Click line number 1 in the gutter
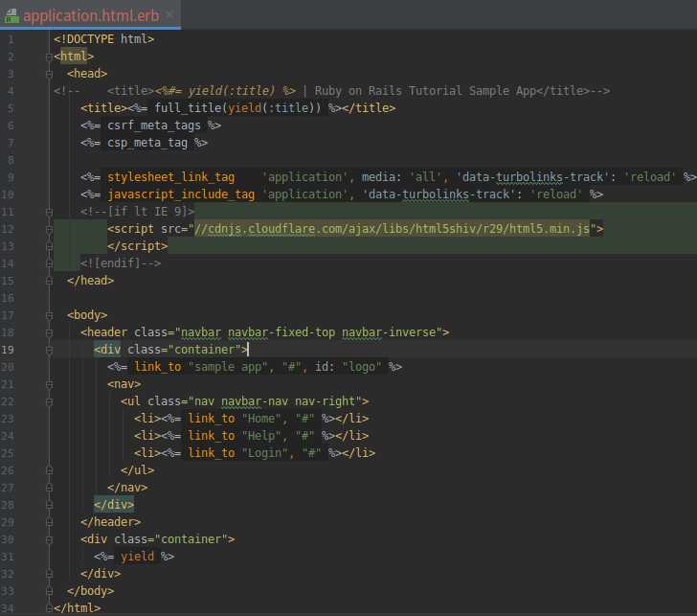 click(x=11, y=40)
